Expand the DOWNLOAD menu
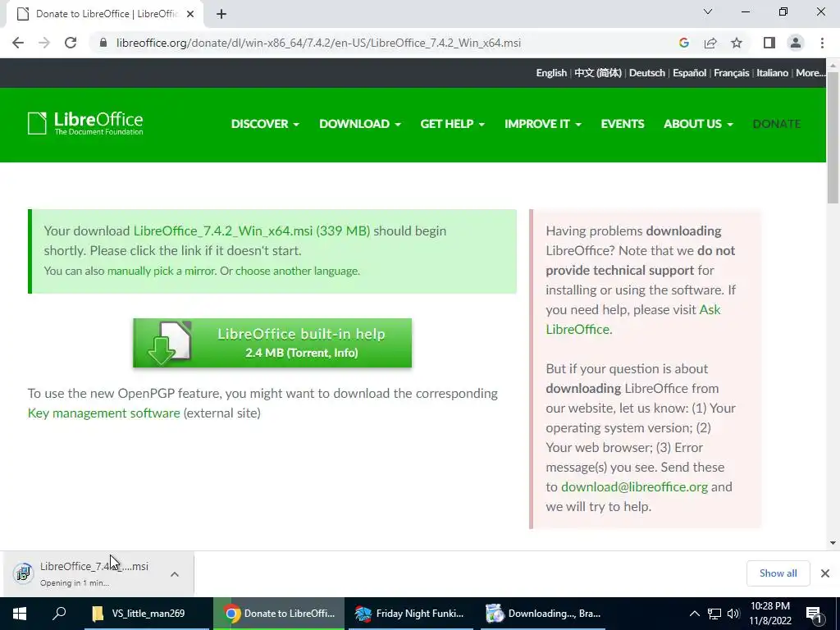840x630 pixels. (359, 124)
